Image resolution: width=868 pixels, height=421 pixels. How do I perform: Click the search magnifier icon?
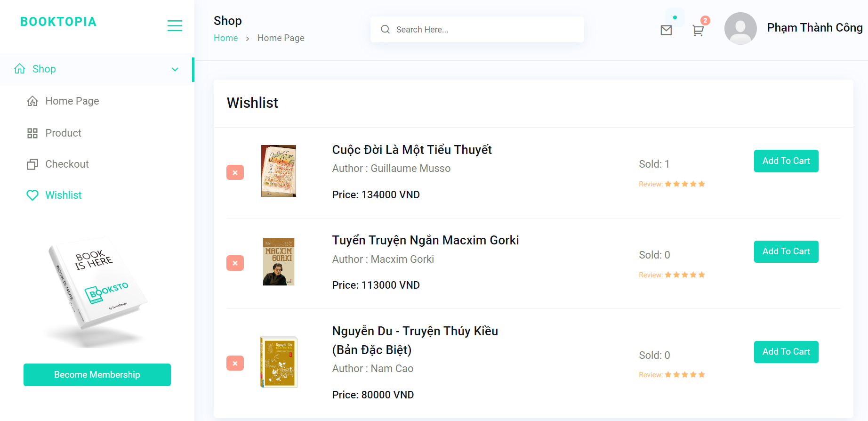point(385,29)
